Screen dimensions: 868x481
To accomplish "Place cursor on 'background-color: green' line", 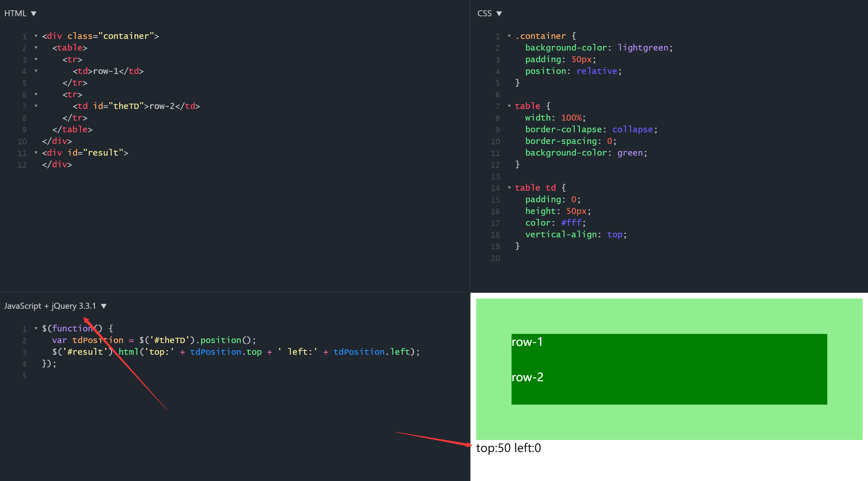I will (586, 153).
